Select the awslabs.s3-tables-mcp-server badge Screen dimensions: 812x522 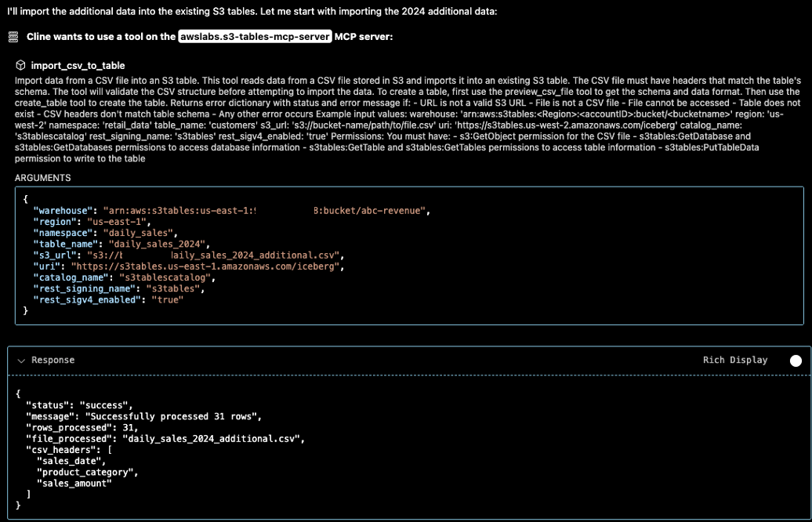pyautogui.click(x=254, y=35)
